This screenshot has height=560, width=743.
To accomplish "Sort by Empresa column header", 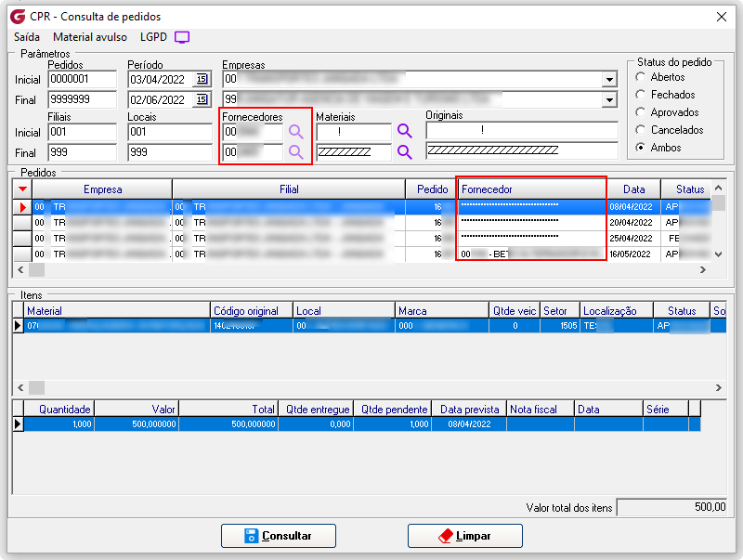I will pyautogui.click(x=102, y=189).
